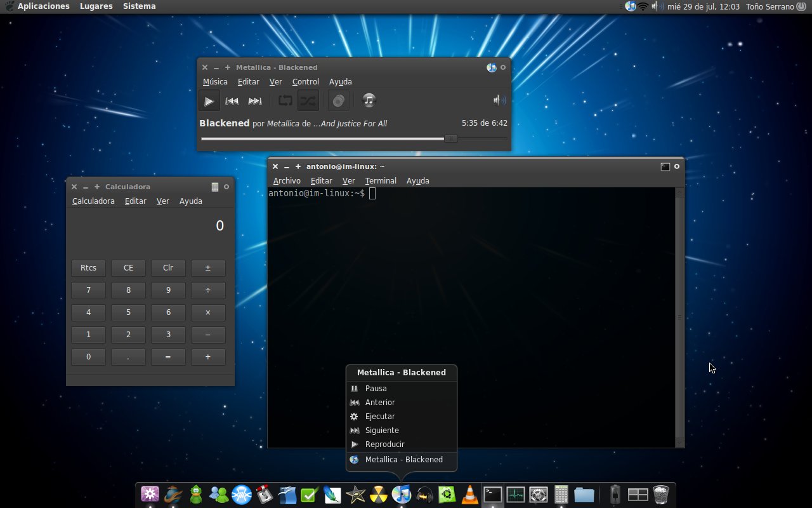Open the Editar menu in the calculator
This screenshot has width=812, height=508.
[x=136, y=201]
